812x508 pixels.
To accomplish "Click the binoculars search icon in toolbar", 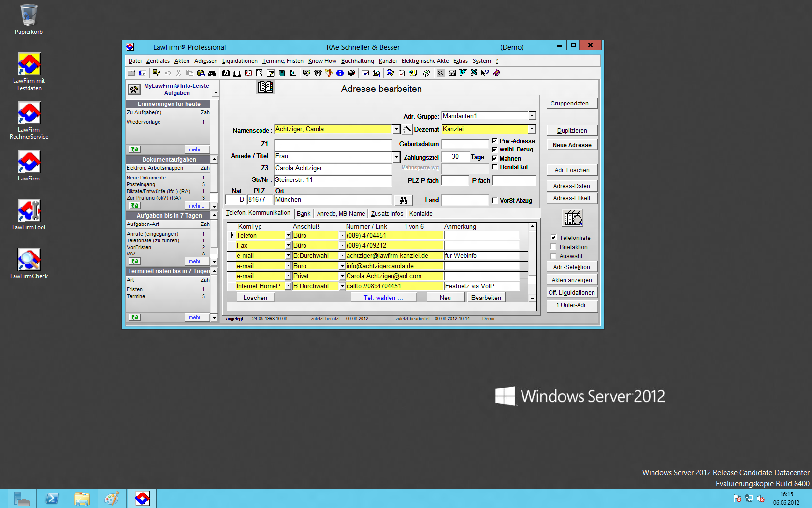I will click(x=212, y=73).
